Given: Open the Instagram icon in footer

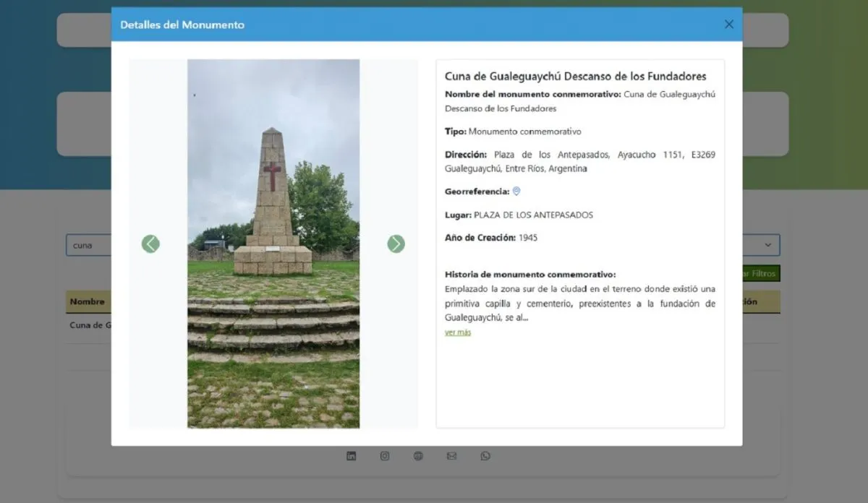Looking at the screenshot, I should pyautogui.click(x=385, y=456).
